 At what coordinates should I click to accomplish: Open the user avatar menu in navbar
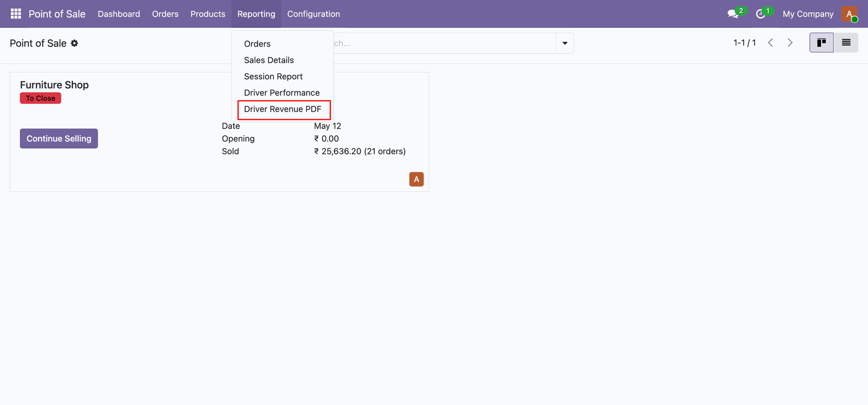(849, 14)
